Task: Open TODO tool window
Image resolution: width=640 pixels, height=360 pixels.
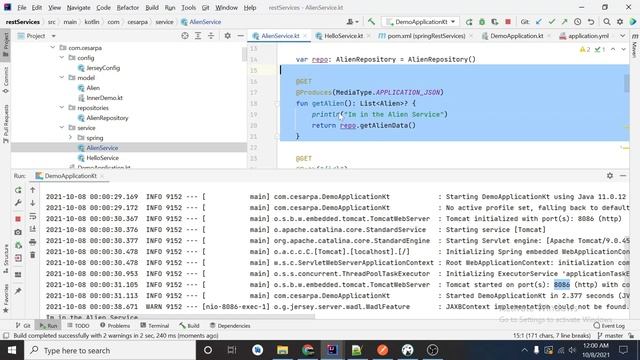Action: point(78,325)
